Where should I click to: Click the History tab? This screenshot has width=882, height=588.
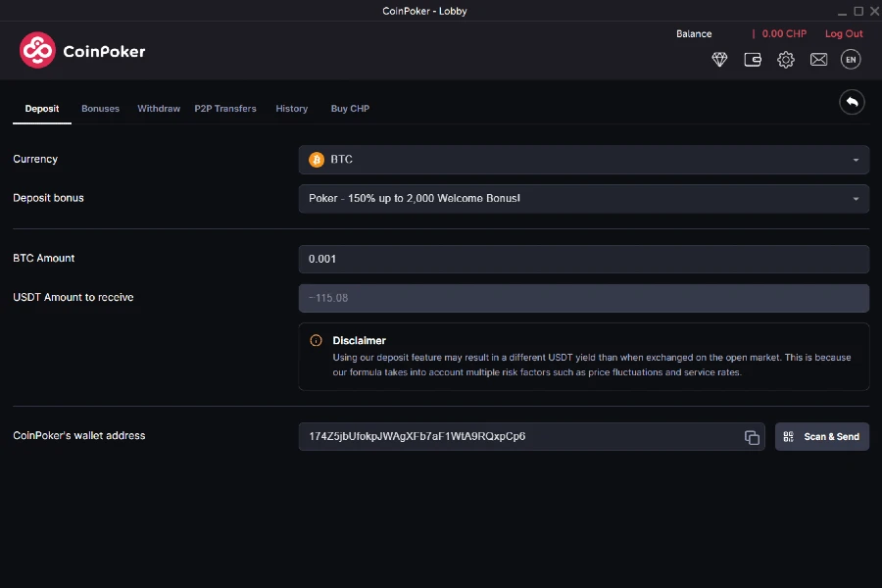pyautogui.click(x=291, y=108)
